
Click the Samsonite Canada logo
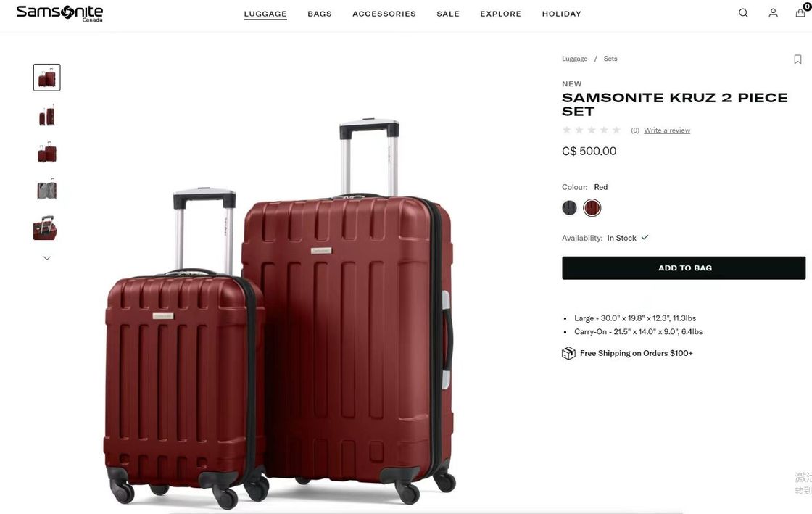tap(59, 13)
